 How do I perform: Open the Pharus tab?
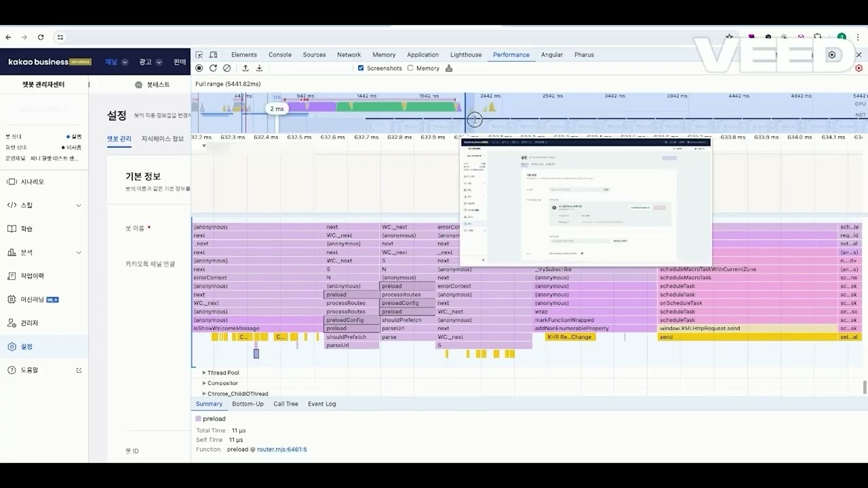point(584,55)
